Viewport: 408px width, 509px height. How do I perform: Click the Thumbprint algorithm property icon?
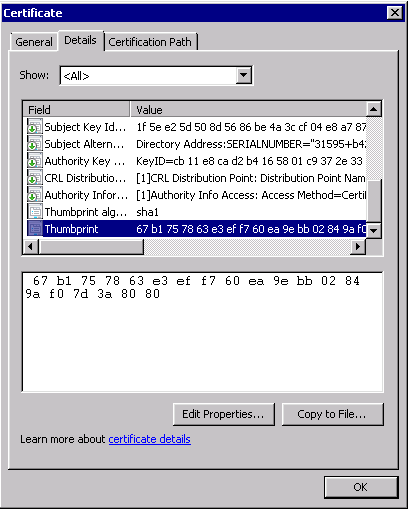coord(35,212)
